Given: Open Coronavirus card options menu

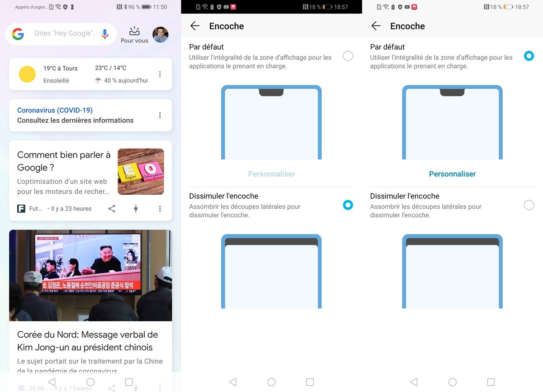Looking at the screenshot, I should (x=160, y=115).
